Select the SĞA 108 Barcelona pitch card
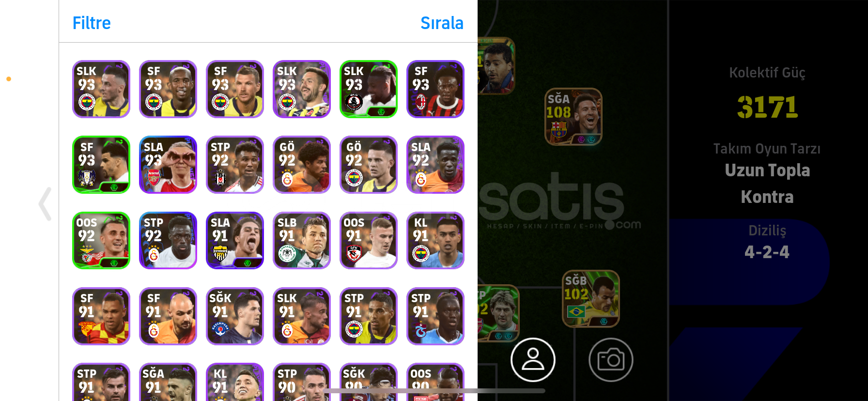The width and height of the screenshot is (868, 401). click(x=573, y=117)
